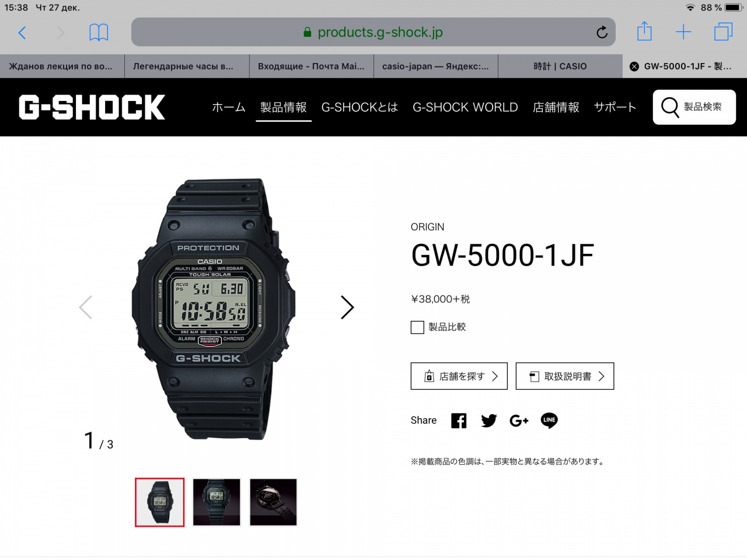
Task: Reload the page with refresh icon
Action: click(602, 32)
